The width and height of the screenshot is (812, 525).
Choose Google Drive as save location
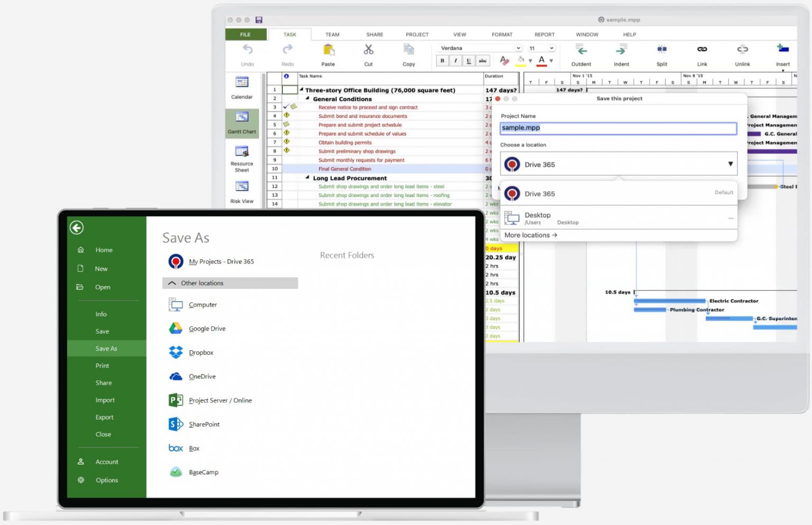207,329
